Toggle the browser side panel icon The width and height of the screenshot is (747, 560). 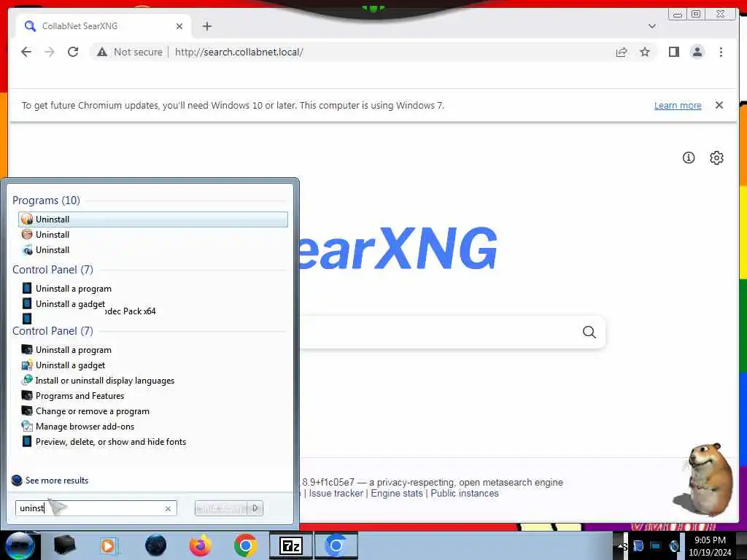[673, 52]
